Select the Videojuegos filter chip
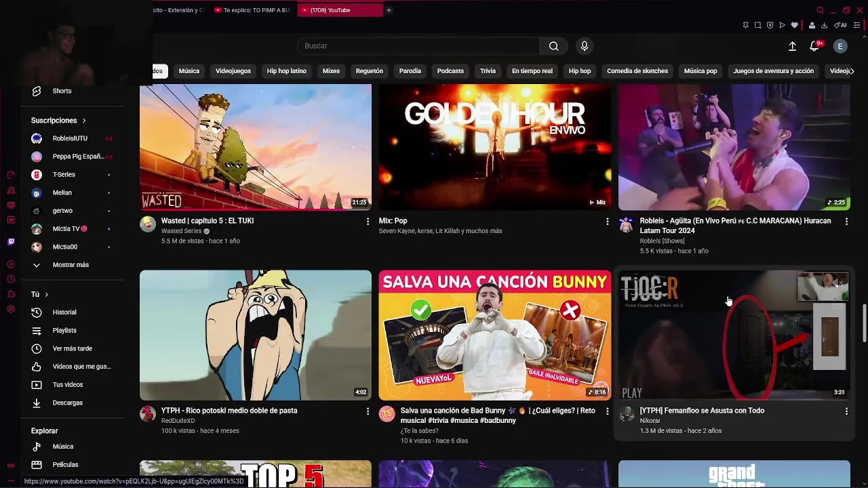 [233, 71]
